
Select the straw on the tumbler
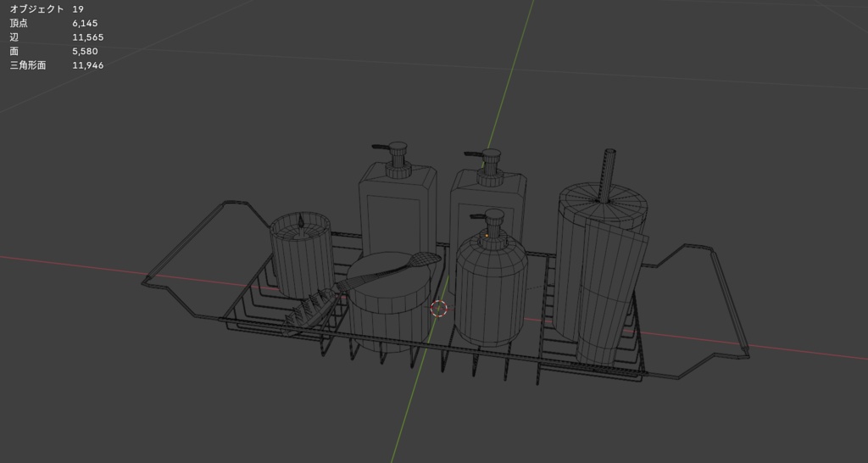(x=608, y=175)
